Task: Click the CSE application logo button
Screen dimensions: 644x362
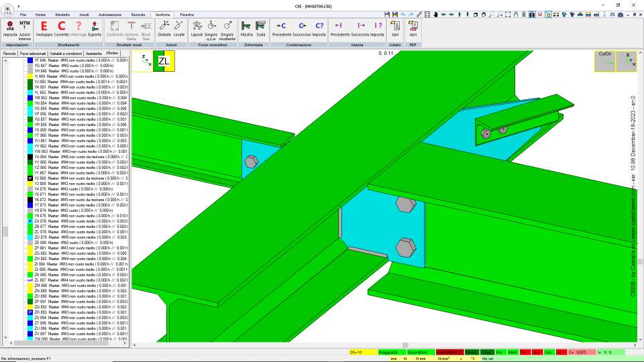Action: pos(7,9)
